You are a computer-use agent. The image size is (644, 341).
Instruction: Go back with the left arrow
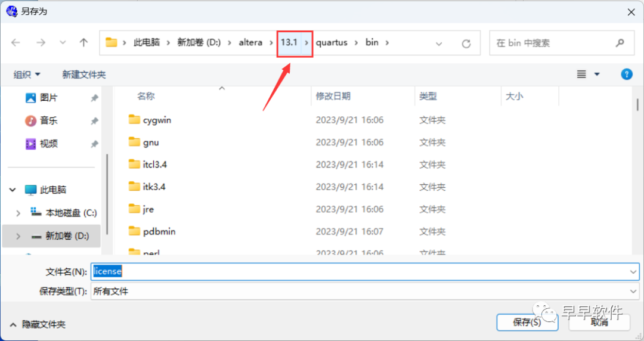click(16, 43)
